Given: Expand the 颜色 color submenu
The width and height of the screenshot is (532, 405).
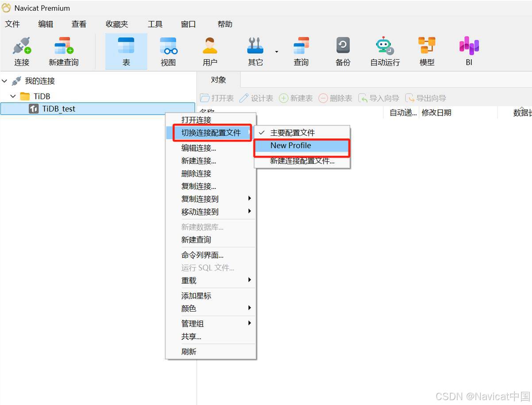Looking at the screenshot, I should 250,308.
